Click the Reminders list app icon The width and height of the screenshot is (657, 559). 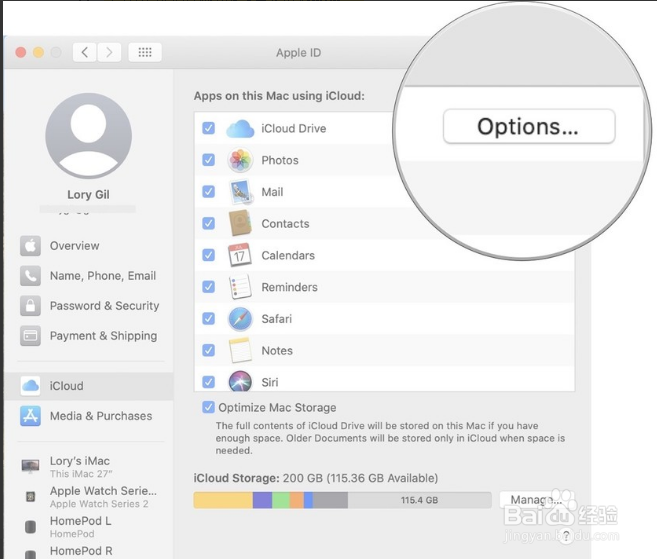point(240,287)
